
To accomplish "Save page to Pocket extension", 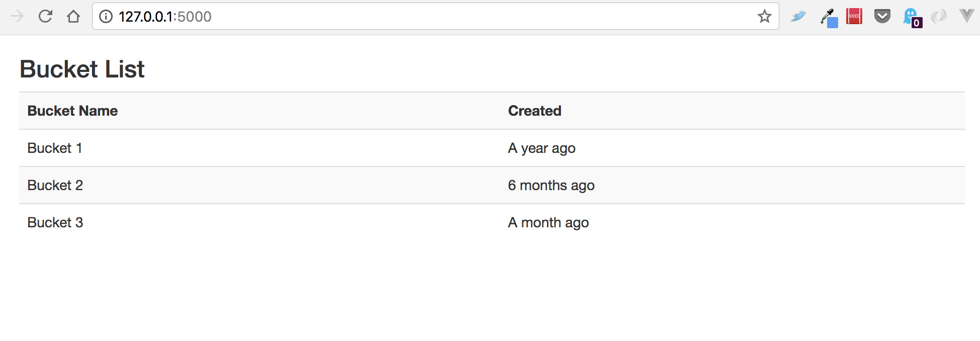I will pyautogui.click(x=882, y=17).
